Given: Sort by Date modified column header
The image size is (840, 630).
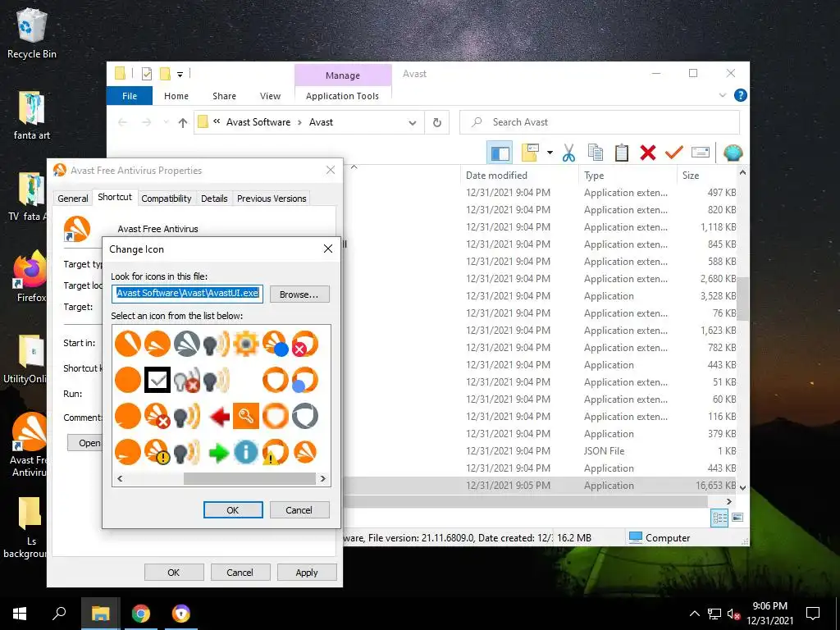Looking at the screenshot, I should point(519,176).
